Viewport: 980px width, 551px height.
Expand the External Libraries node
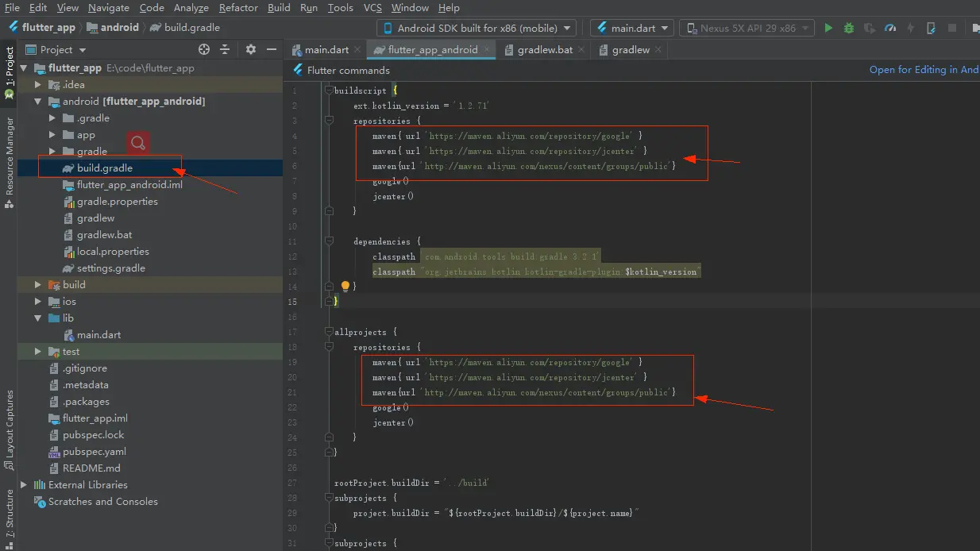click(x=24, y=485)
